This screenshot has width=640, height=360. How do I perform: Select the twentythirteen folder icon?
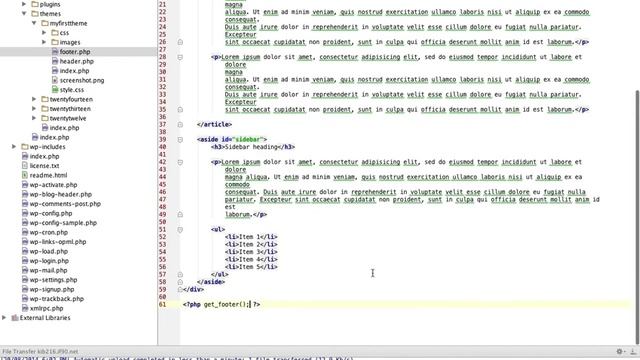click(45, 109)
